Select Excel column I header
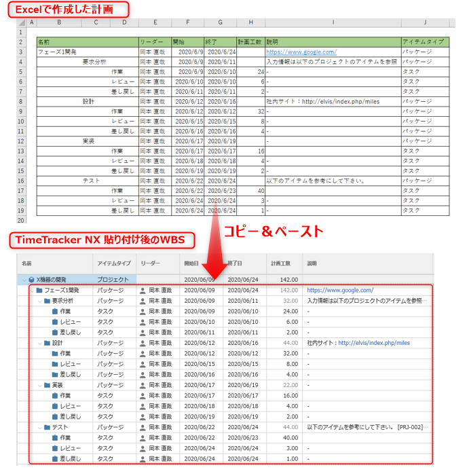Image resolution: width=467 pixels, height=476 pixels. 333,22
